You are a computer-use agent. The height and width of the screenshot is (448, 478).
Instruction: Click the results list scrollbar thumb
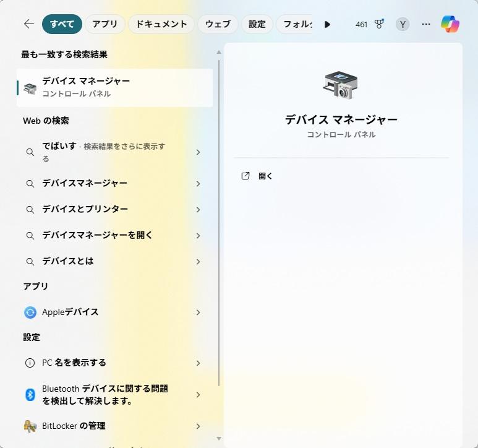point(219,223)
